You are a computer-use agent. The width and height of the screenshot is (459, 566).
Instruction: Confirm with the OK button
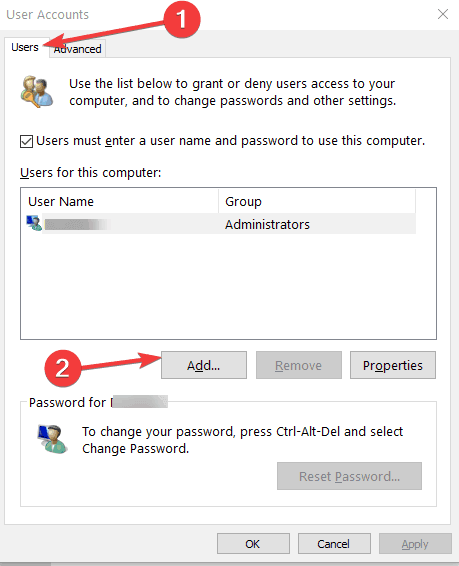pyautogui.click(x=253, y=544)
